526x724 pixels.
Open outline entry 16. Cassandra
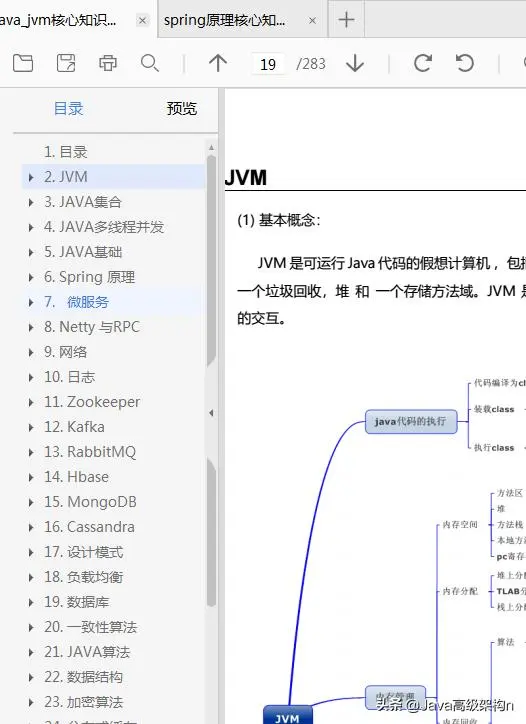click(x=89, y=527)
